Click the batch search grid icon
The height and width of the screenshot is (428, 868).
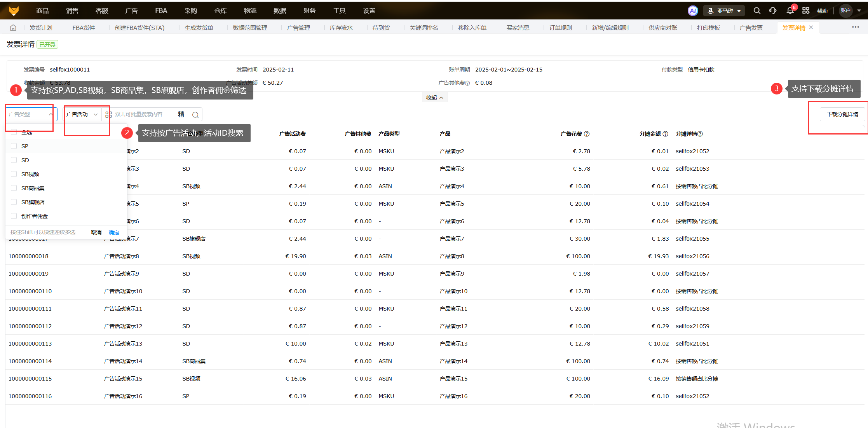108,115
